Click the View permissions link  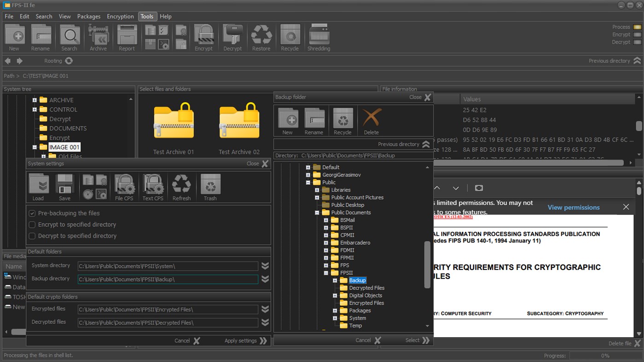pyautogui.click(x=573, y=207)
